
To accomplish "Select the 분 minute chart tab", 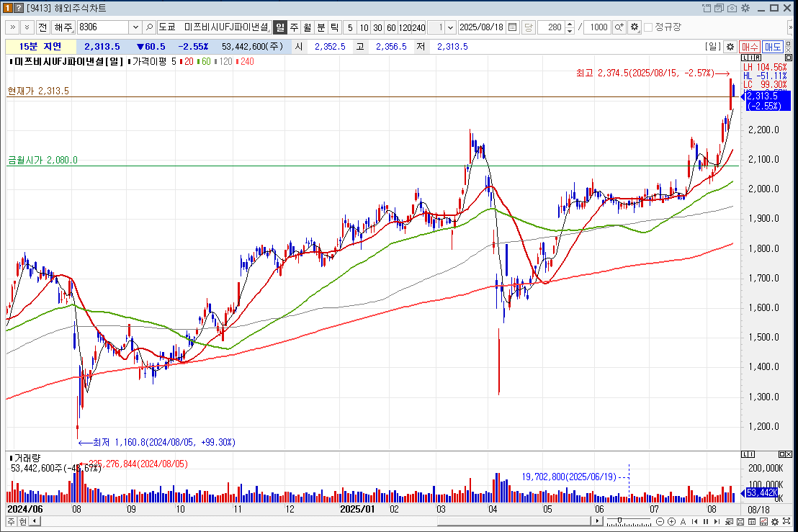I will pyautogui.click(x=321, y=27).
